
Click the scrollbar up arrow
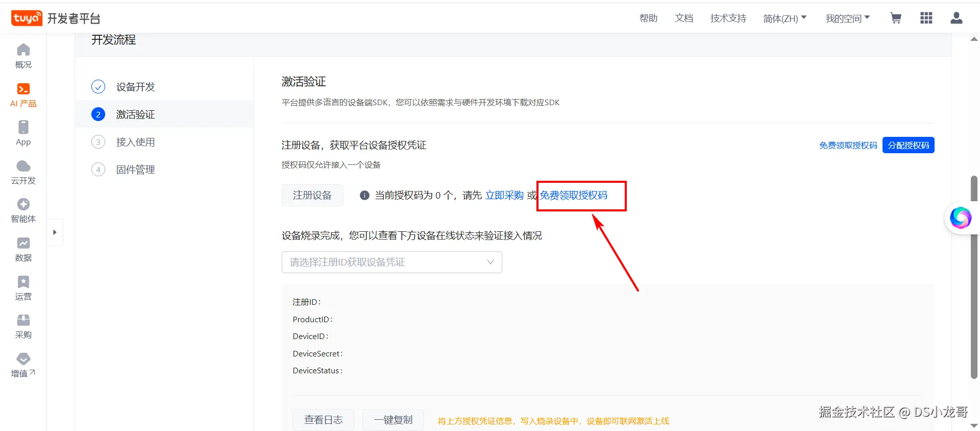(x=974, y=39)
